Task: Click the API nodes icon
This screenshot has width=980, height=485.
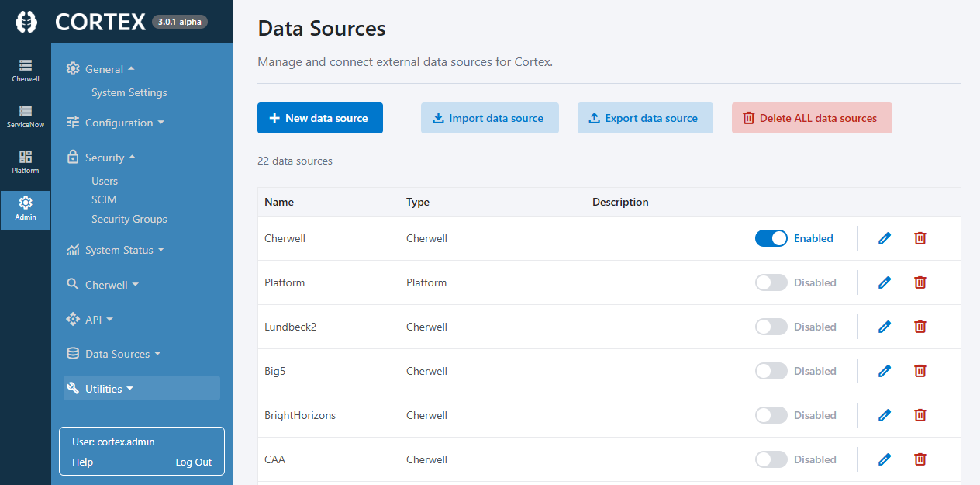Action: (73, 319)
